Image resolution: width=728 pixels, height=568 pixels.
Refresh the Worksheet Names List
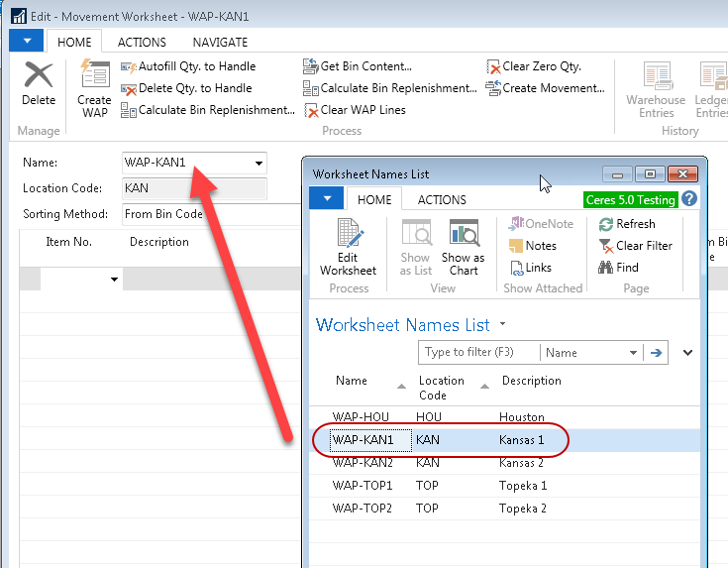pos(626,224)
